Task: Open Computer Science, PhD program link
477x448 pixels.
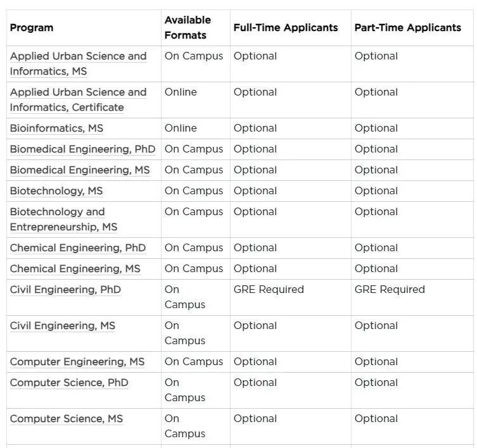Action: (69, 383)
